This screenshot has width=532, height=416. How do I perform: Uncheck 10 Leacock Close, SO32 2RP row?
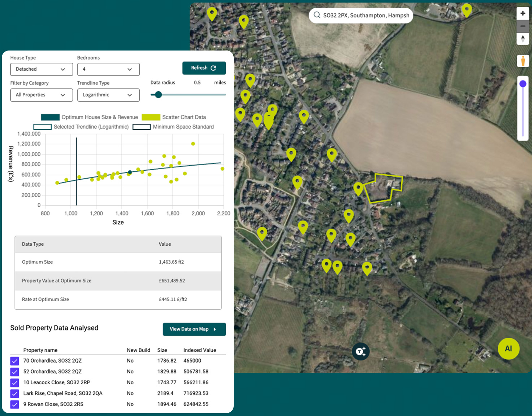(x=14, y=382)
